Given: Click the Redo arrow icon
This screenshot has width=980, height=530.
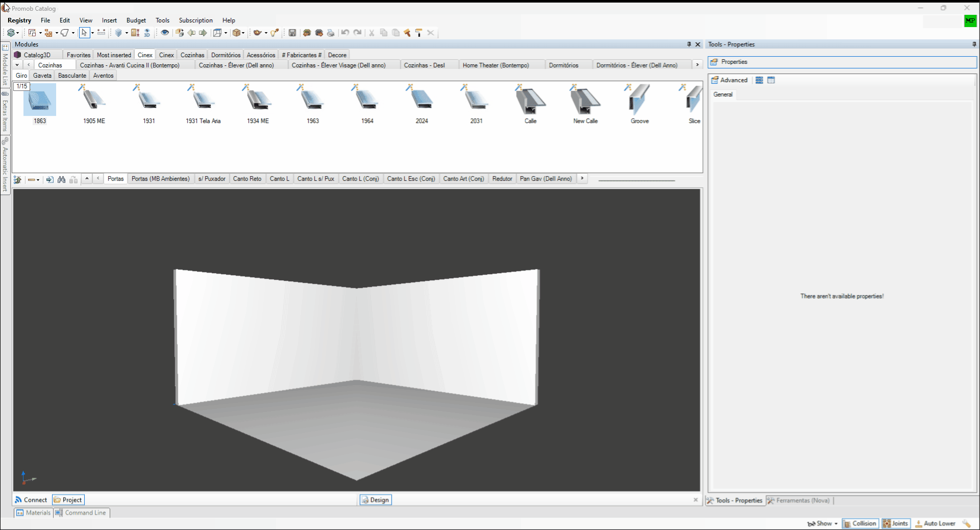Looking at the screenshot, I should [x=358, y=33].
